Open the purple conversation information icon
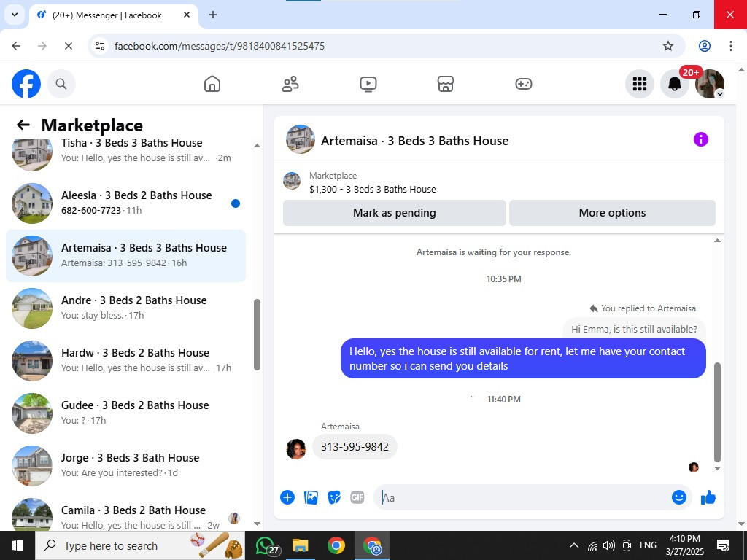This screenshot has height=560, width=747. click(701, 139)
